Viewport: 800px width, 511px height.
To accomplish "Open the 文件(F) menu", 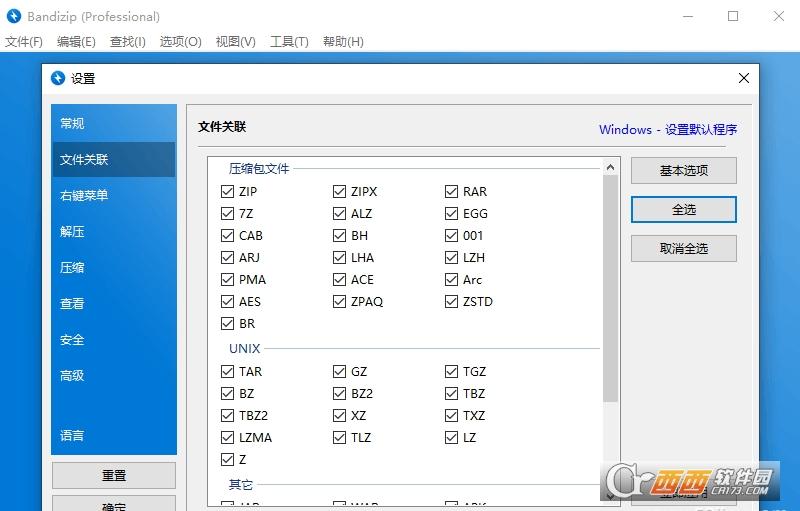I will click(23, 41).
